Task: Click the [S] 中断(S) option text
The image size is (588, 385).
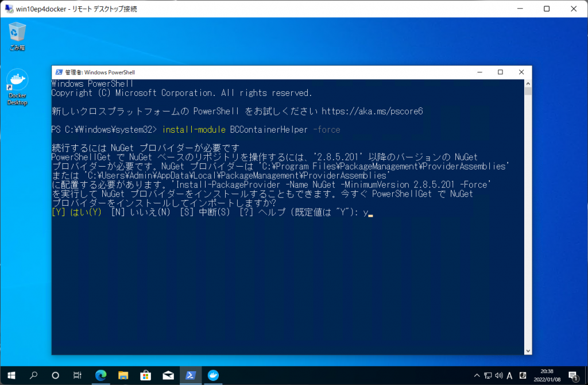Action: tap(205, 213)
